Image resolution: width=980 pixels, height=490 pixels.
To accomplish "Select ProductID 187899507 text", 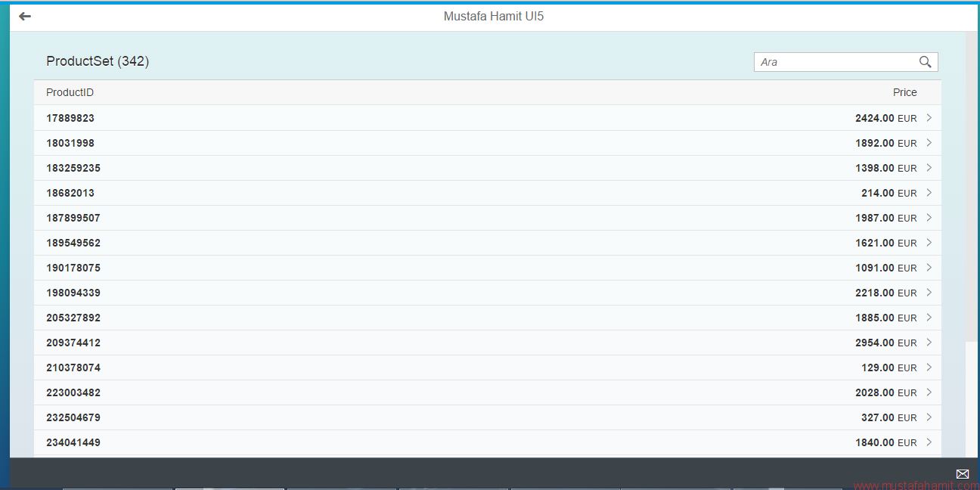I will pos(73,218).
